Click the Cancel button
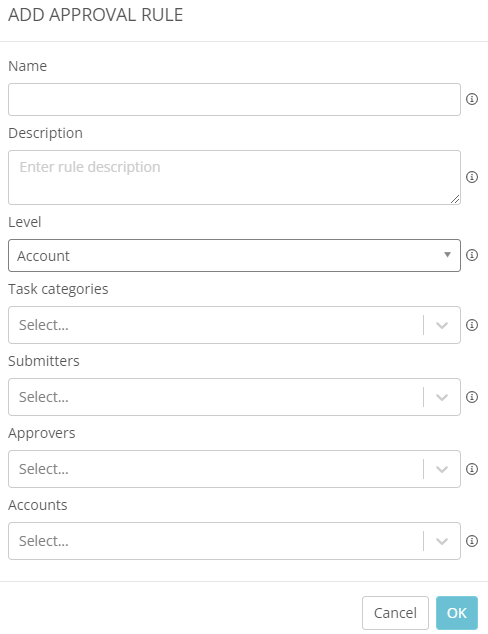 [395, 613]
